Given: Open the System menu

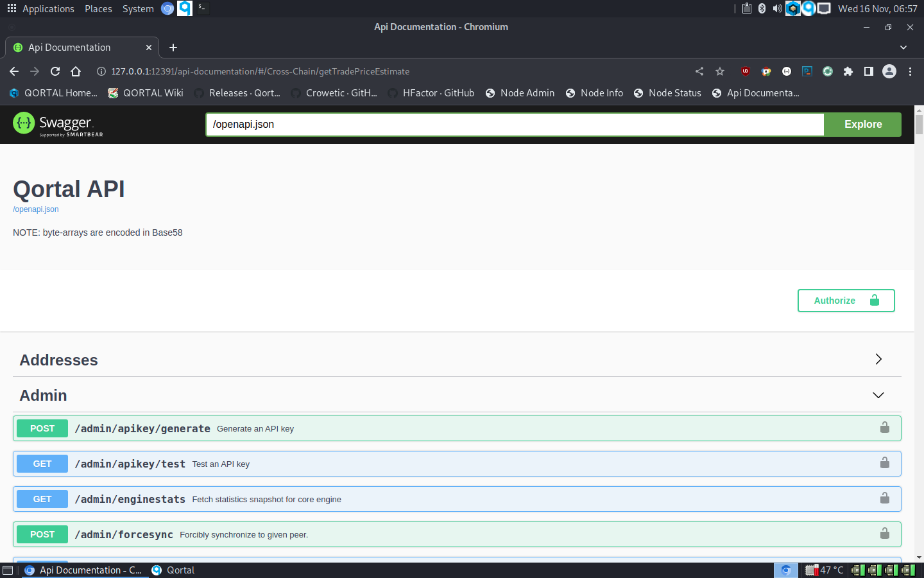Looking at the screenshot, I should 138,8.
